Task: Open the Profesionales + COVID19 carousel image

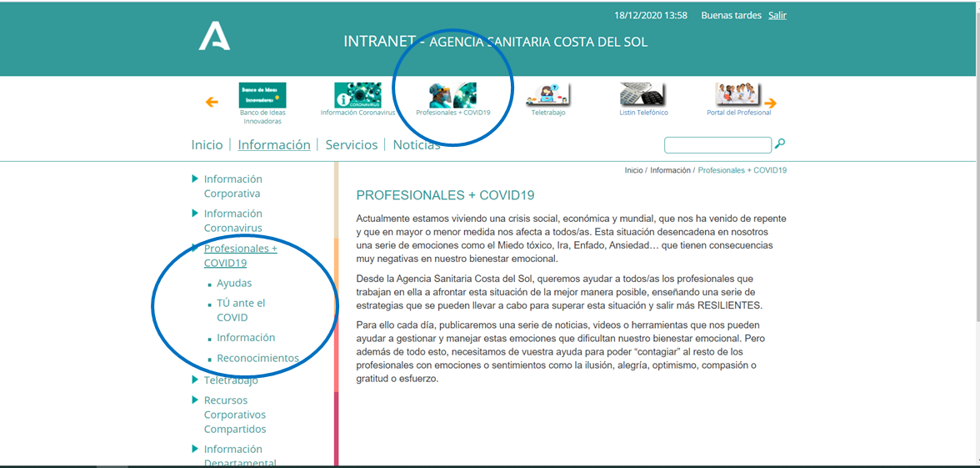Action: click(452, 95)
